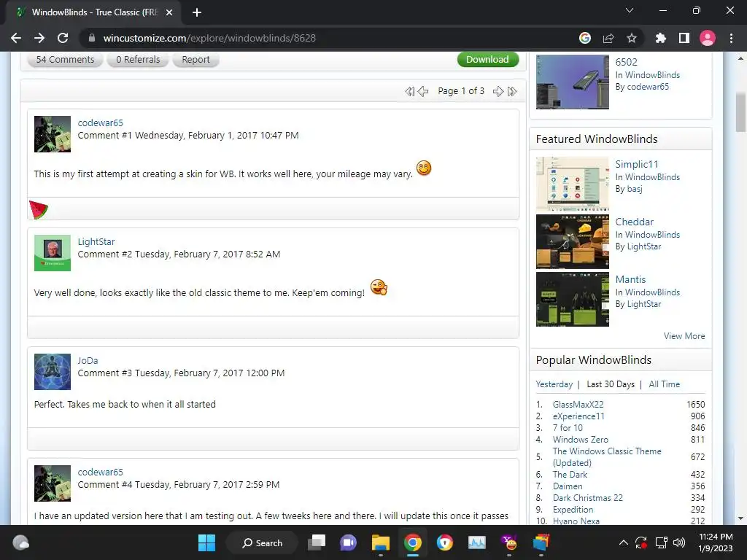Open codewar65's profile on Comment #1

point(101,122)
